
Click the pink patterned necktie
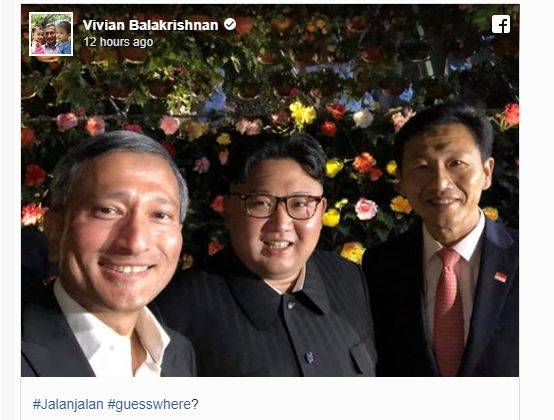448,311
